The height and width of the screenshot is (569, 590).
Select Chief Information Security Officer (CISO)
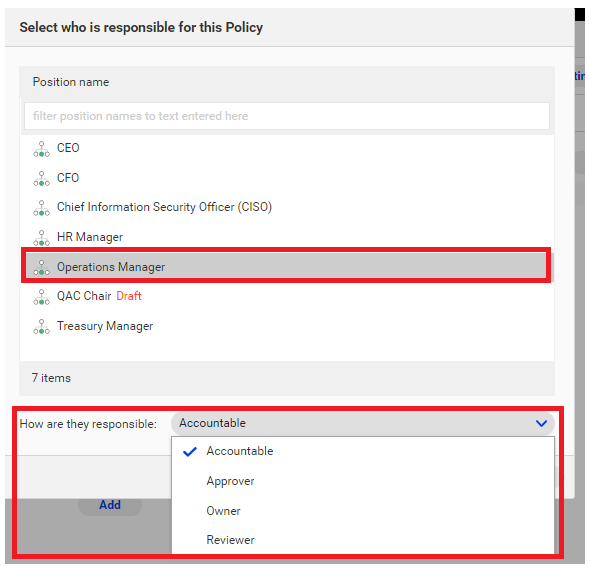tap(164, 207)
